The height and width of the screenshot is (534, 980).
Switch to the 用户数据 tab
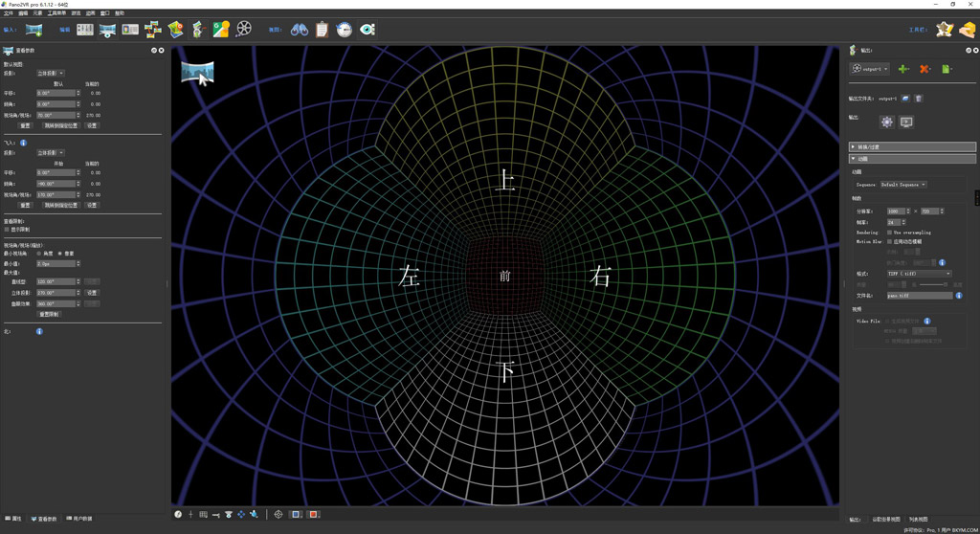pos(79,519)
